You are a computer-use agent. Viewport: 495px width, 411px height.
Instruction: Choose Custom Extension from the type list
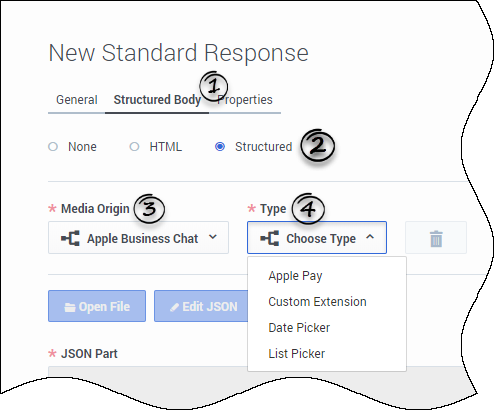pos(317,302)
